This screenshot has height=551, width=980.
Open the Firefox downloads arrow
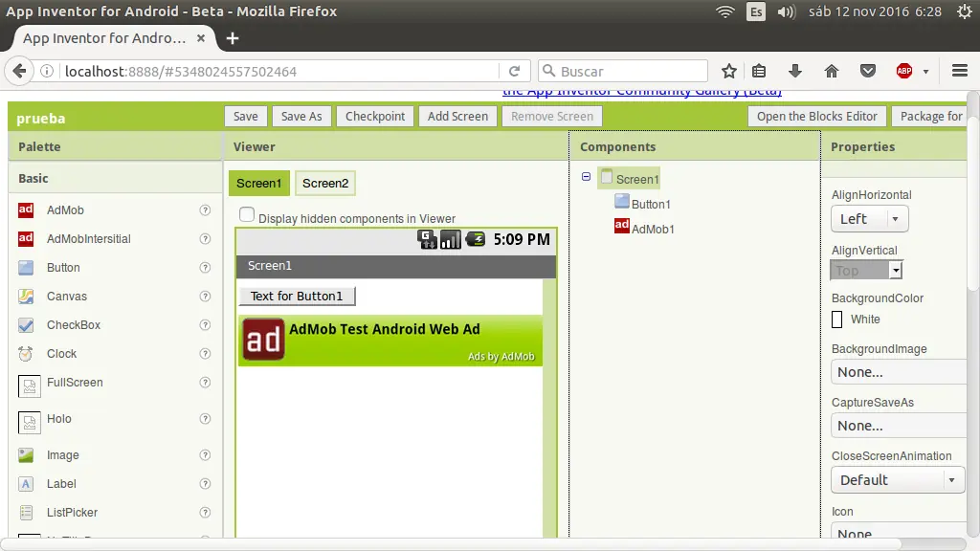[795, 71]
